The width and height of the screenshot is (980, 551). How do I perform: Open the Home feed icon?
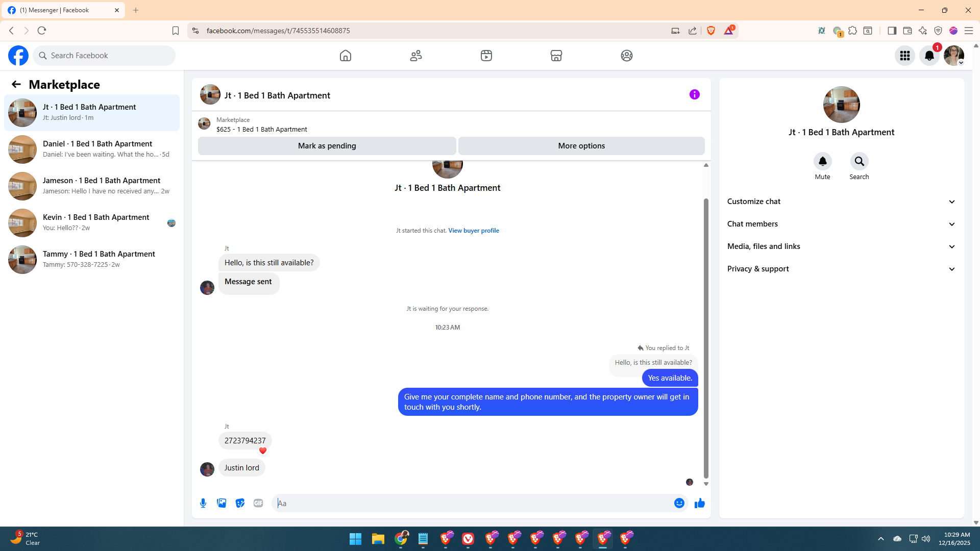pos(346,56)
